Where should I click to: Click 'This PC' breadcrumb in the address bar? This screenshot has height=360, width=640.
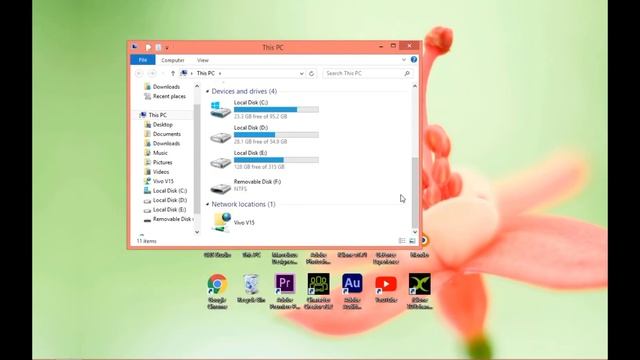(x=206, y=73)
